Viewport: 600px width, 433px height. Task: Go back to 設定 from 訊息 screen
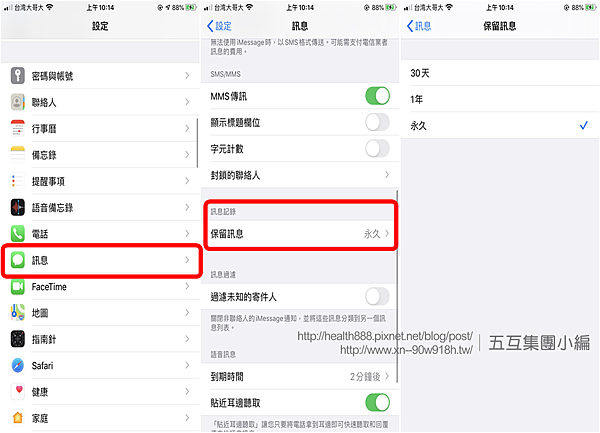(x=219, y=26)
